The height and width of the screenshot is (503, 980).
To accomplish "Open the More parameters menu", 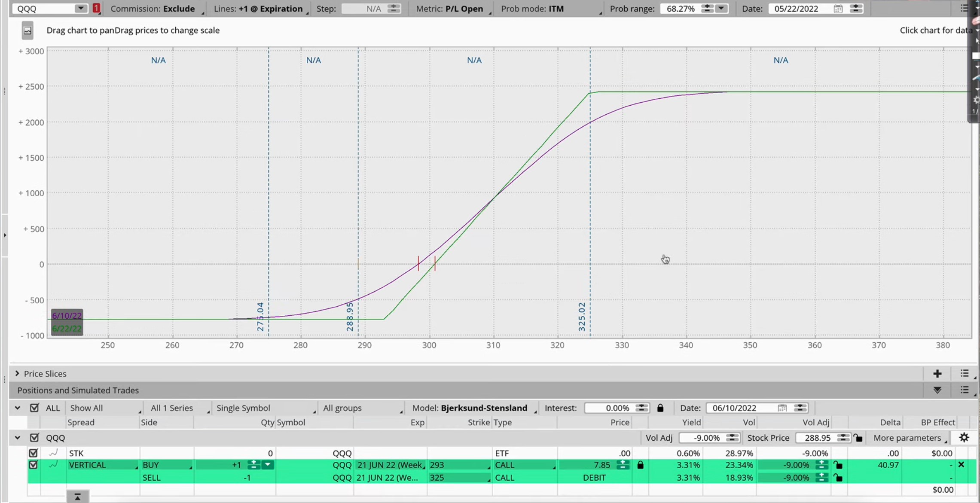I will [x=910, y=438].
